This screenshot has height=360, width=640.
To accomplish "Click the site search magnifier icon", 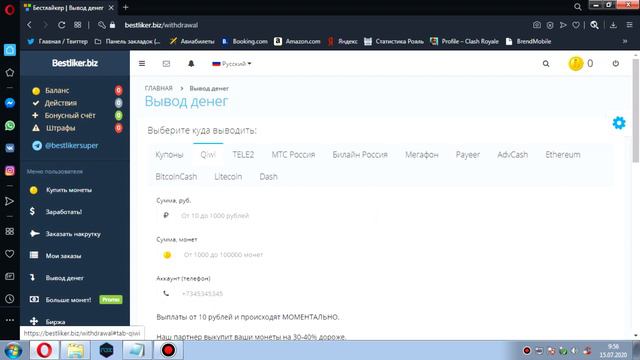I will click(x=546, y=64).
